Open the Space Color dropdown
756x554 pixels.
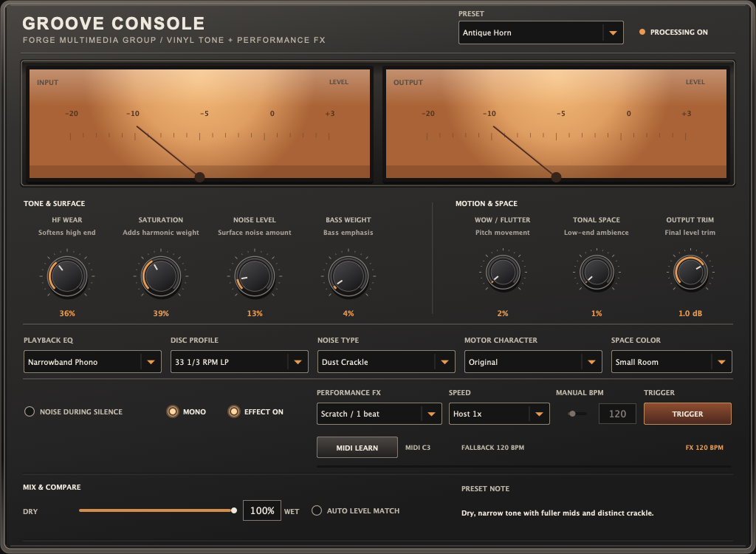672,361
